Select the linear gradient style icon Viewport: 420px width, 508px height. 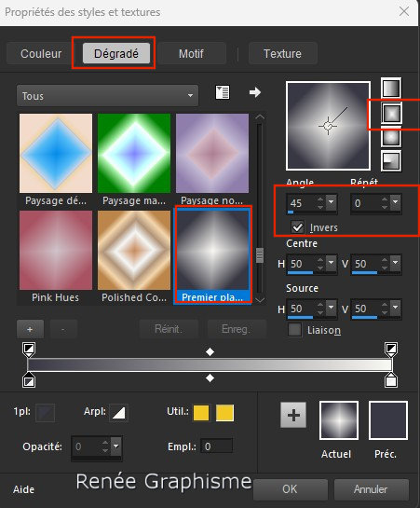[x=391, y=88]
